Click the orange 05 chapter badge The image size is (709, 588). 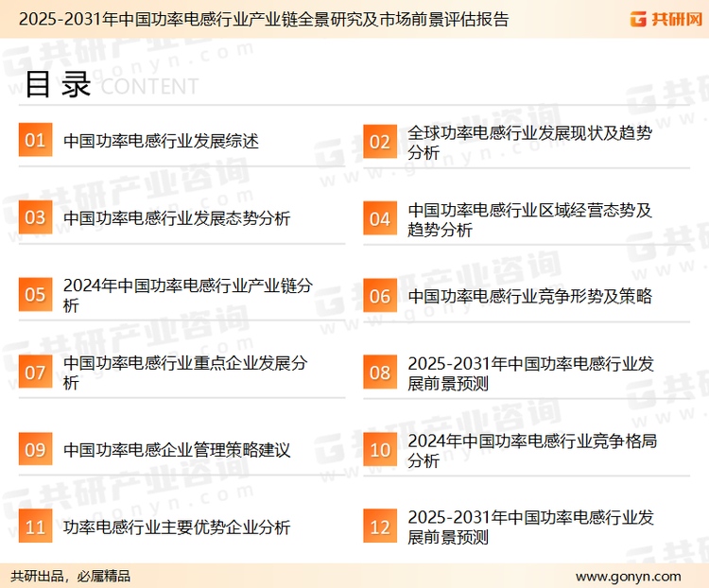pos(35,294)
